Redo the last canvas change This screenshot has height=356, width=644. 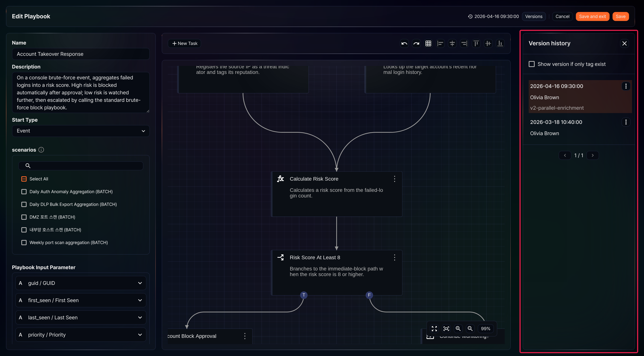[416, 43]
